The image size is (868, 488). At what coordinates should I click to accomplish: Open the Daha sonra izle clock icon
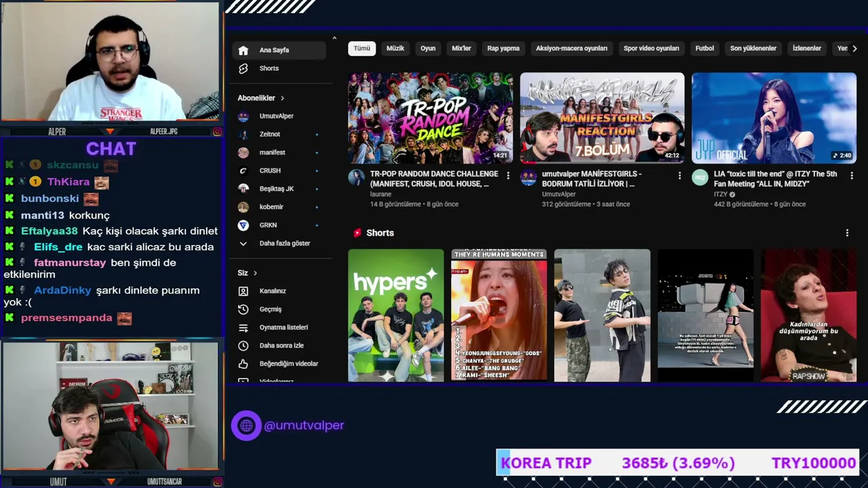pos(243,346)
